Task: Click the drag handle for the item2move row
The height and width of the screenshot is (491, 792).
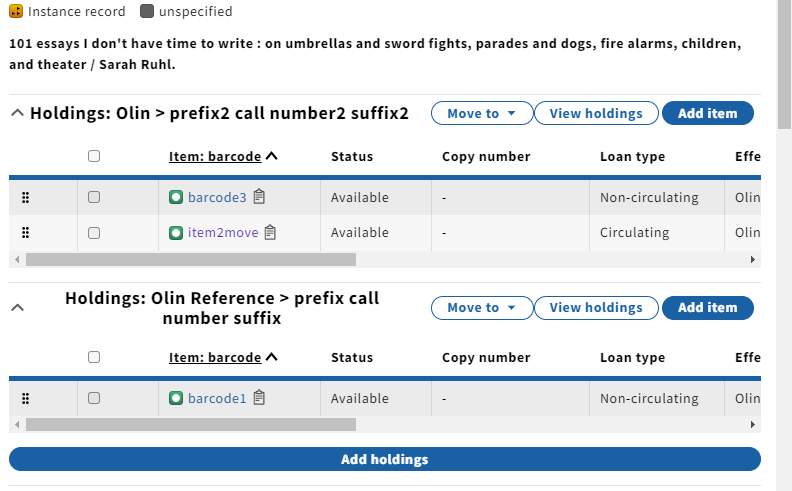Action: click(x=25, y=232)
